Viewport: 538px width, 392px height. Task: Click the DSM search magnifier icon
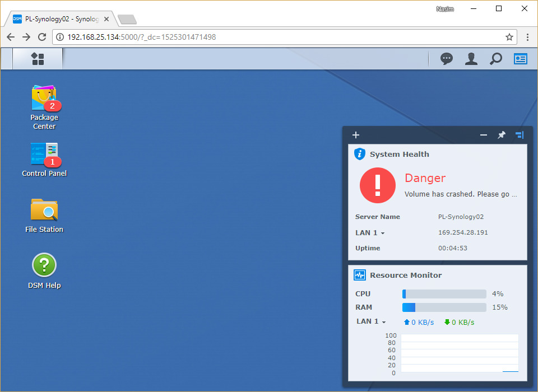coord(496,59)
